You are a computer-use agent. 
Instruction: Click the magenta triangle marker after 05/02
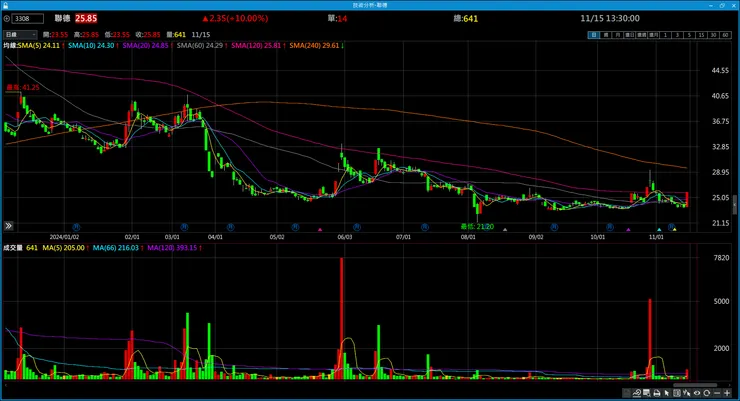[x=320, y=230]
